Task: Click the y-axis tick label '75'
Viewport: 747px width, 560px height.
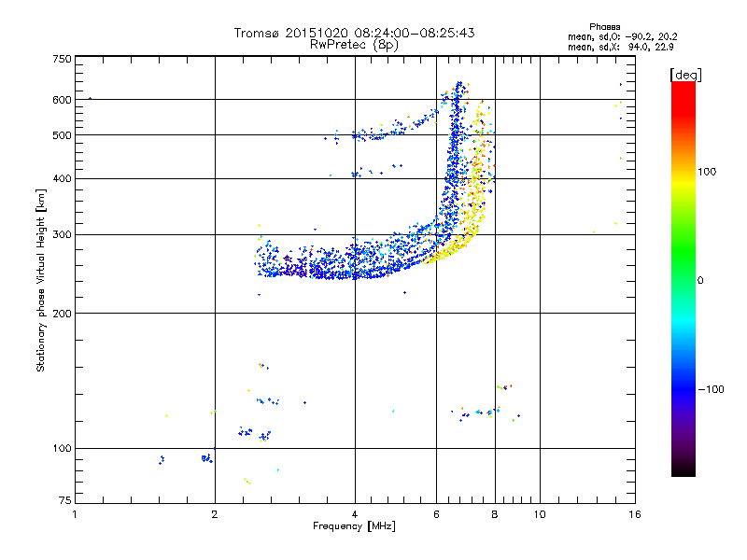Action: pos(65,500)
